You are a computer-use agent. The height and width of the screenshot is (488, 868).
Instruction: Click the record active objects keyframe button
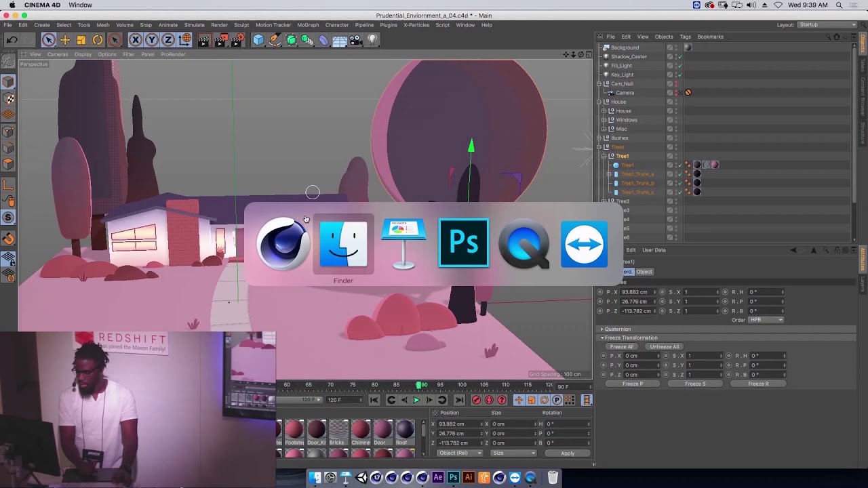[476, 400]
